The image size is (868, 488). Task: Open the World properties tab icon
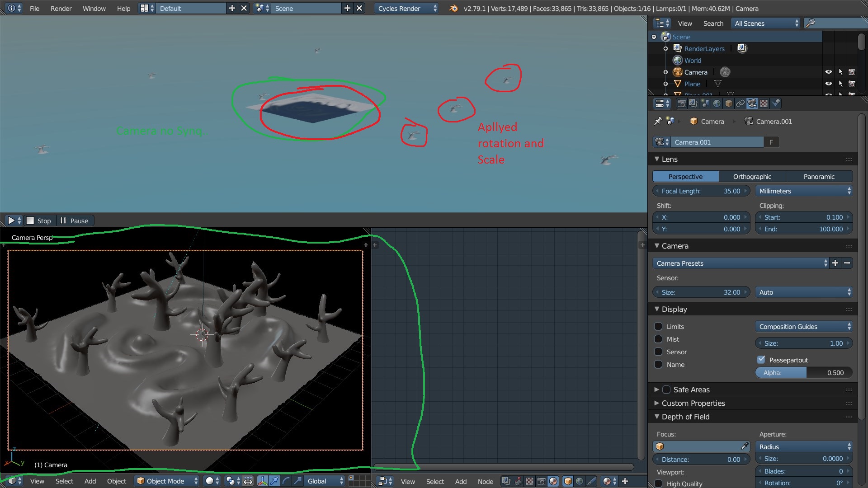click(717, 103)
